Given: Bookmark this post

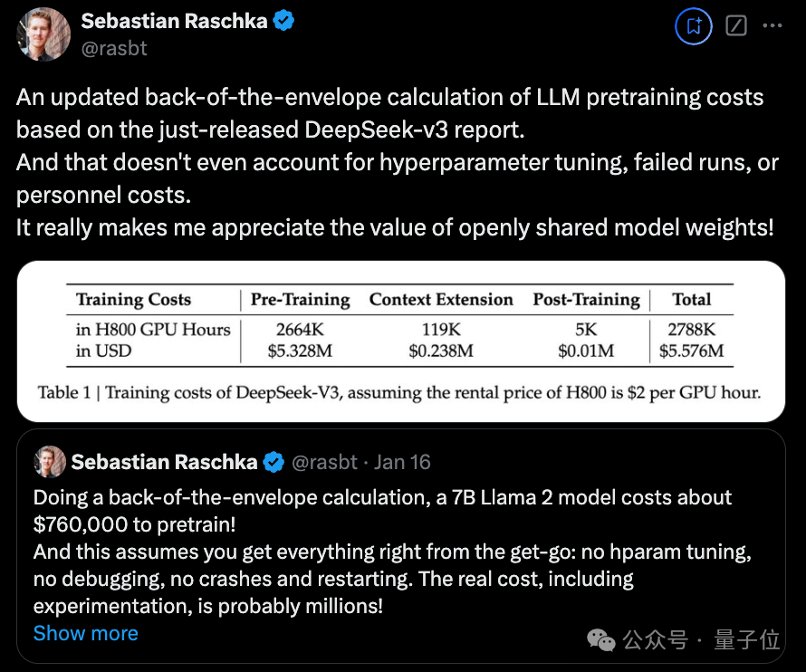Looking at the screenshot, I should click(693, 26).
